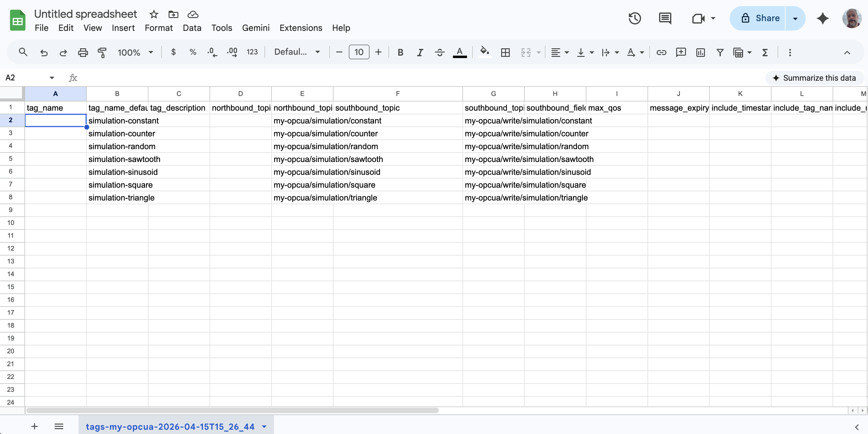The width and height of the screenshot is (868, 434).
Task: Toggle bold formatting
Action: pyautogui.click(x=400, y=52)
